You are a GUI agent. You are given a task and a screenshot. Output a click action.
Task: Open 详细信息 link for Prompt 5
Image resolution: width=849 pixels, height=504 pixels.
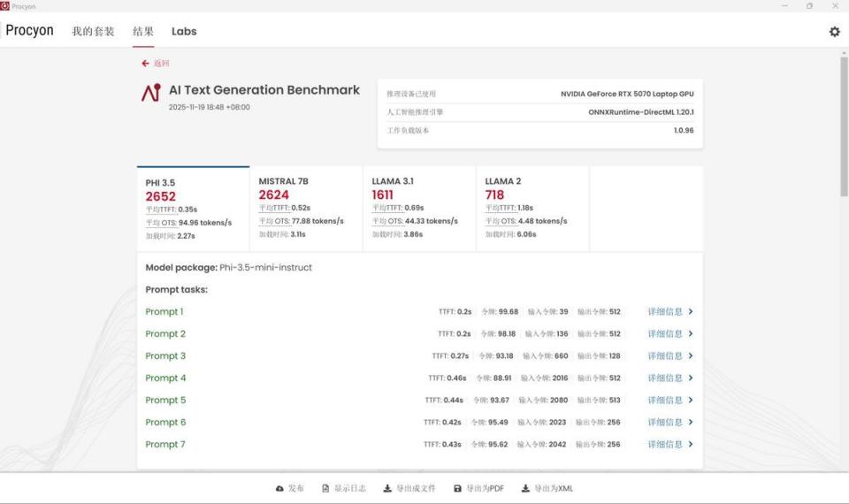[665, 401]
